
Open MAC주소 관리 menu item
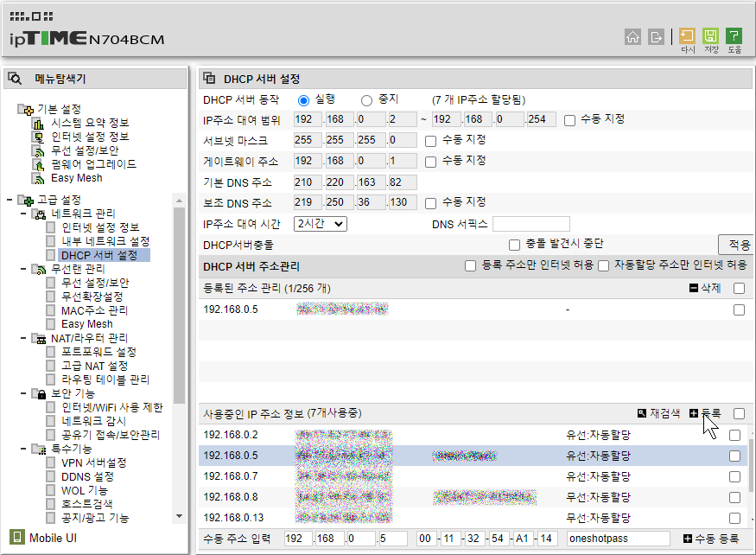(94, 310)
